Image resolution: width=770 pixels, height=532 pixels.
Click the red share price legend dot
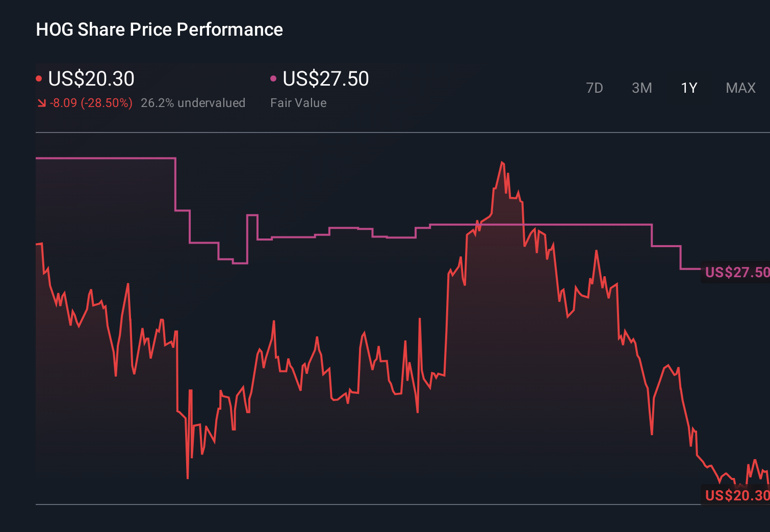pos(39,78)
